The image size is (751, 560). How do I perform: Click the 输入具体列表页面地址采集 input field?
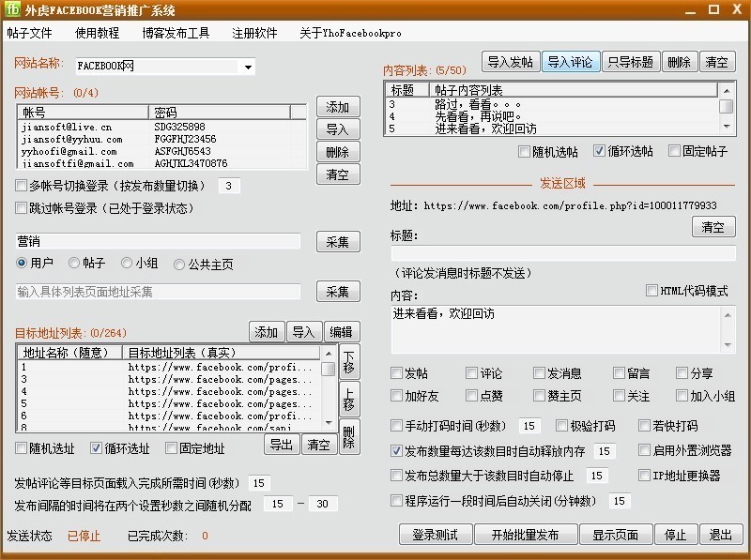tap(158, 292)
